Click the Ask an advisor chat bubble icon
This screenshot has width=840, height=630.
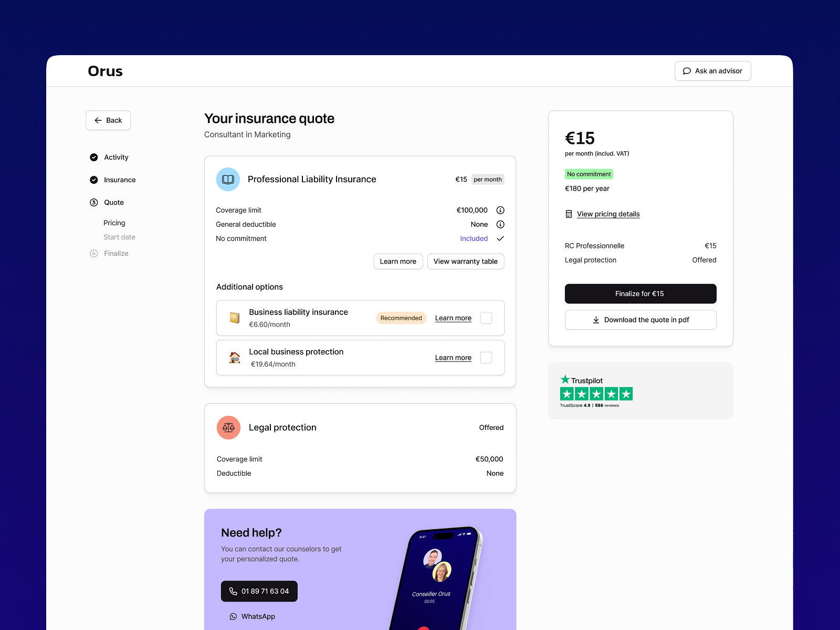tap(687, 71)
